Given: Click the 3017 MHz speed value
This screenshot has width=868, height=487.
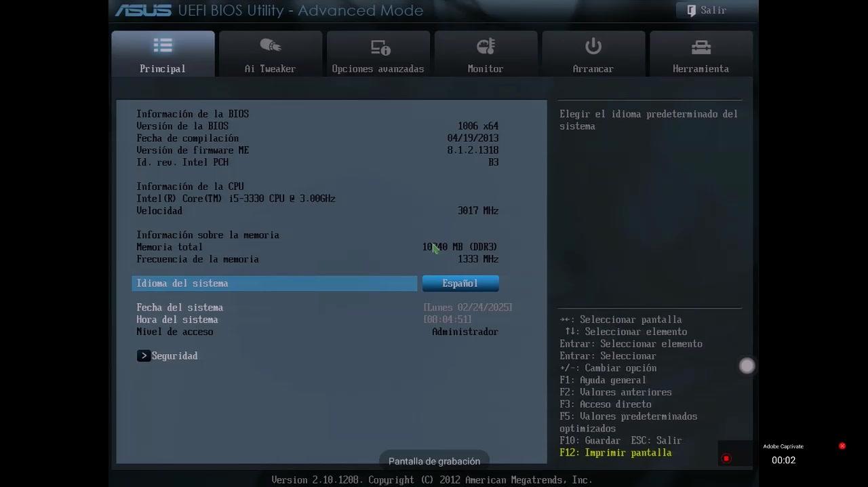Looking at the screenshot, I should point(478,211).
